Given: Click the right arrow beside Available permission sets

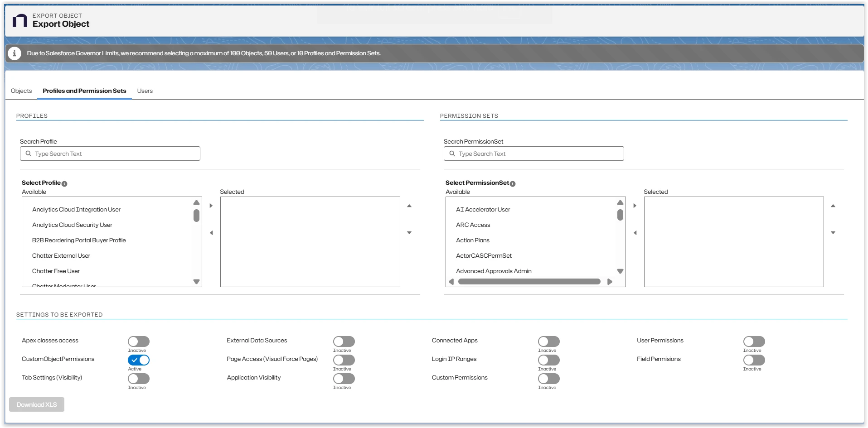Looking at the screenshot, I should [635, 205].
